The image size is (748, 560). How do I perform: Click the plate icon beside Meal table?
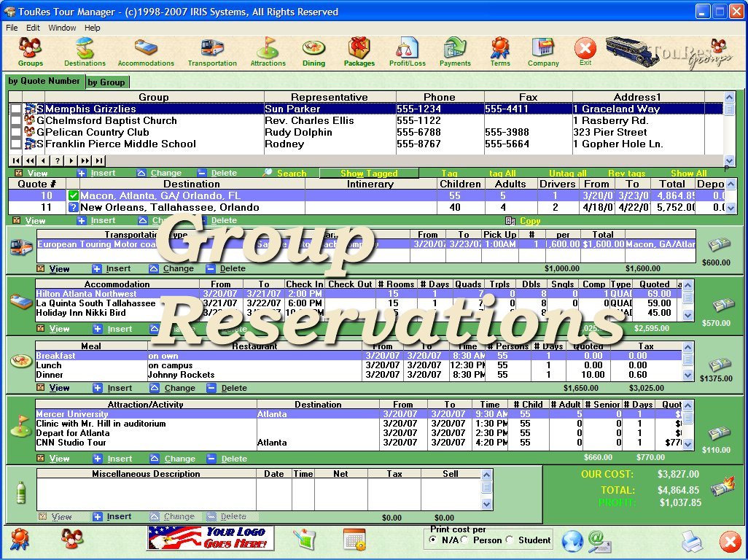[x=21, y=360]
